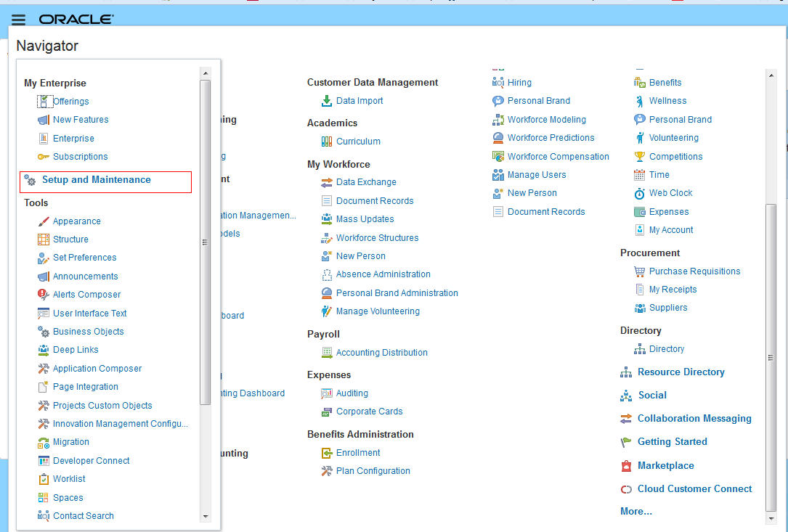
Task: Click the Absence Administration icon
Action: point(327,274)
